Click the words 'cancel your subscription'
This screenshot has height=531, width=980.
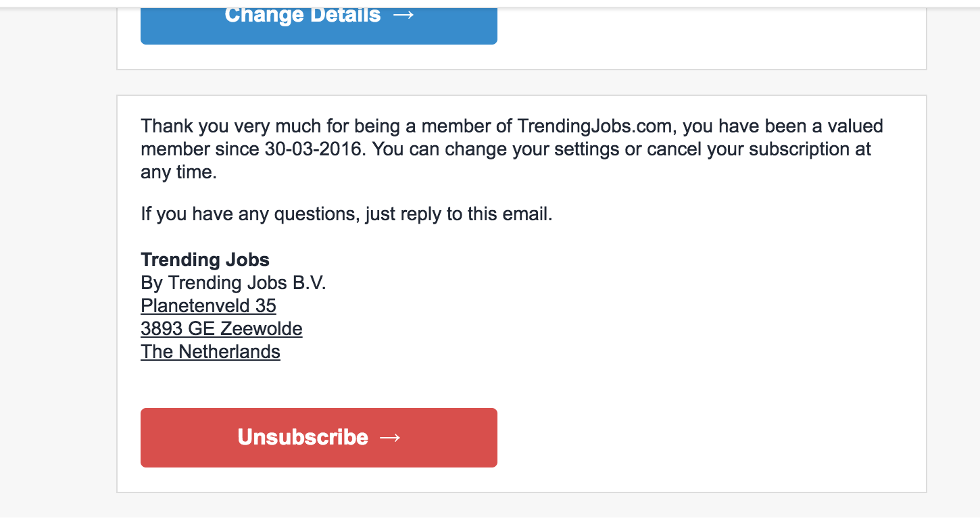[x=749, y=149]
